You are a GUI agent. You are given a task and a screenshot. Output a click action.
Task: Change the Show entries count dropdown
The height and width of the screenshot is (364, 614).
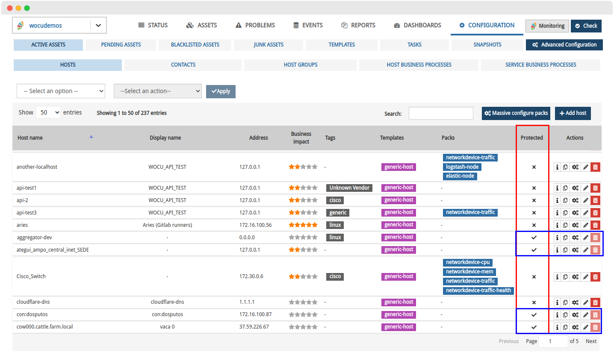tap(48, 112)
